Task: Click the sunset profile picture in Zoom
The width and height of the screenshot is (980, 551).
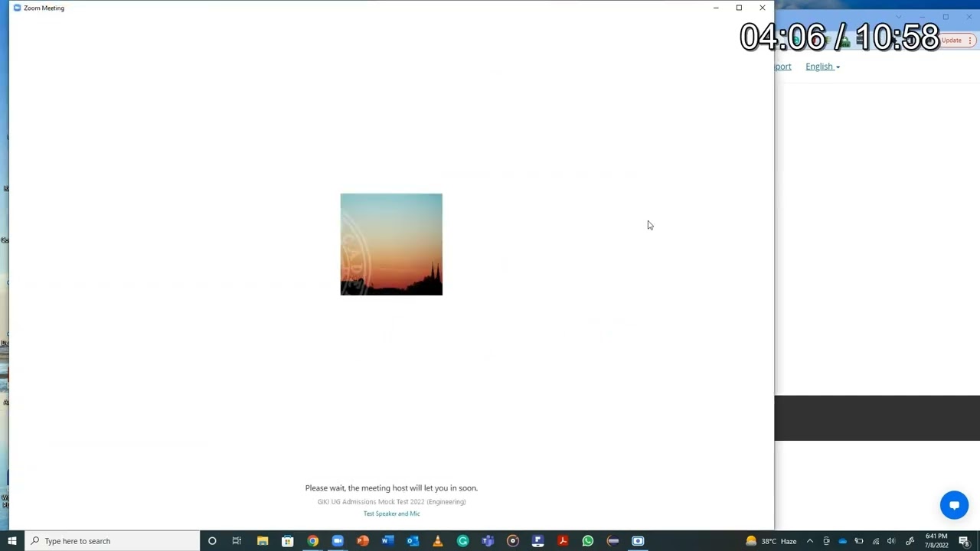Action: point(391,244)
